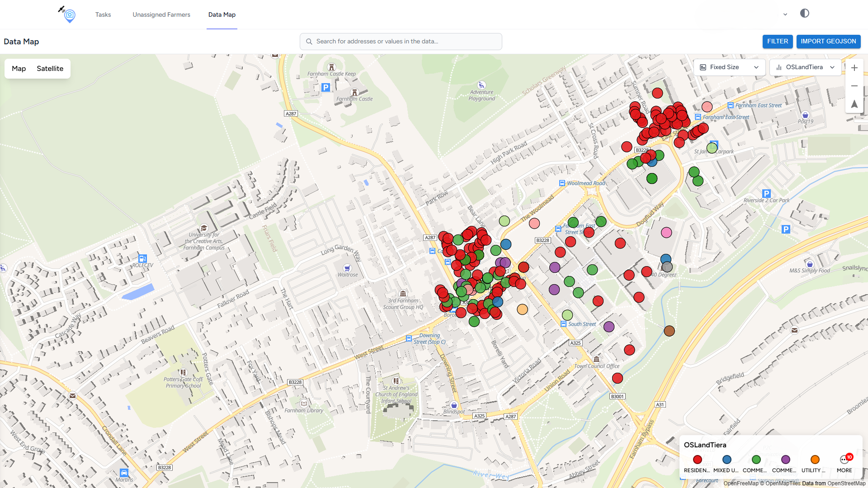Click Riverside 2 Car Park icon

tap(766, 193)
